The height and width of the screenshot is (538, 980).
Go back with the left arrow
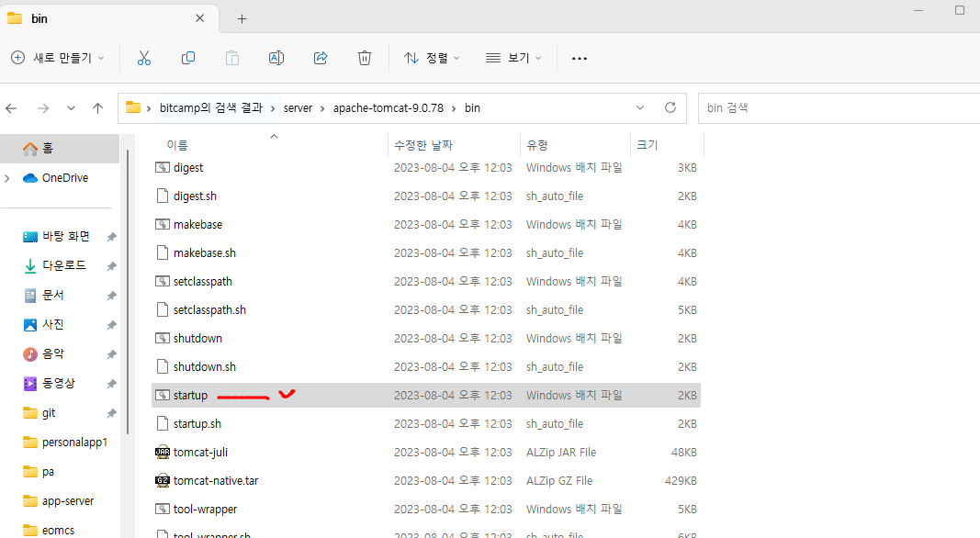coord(11,108)
